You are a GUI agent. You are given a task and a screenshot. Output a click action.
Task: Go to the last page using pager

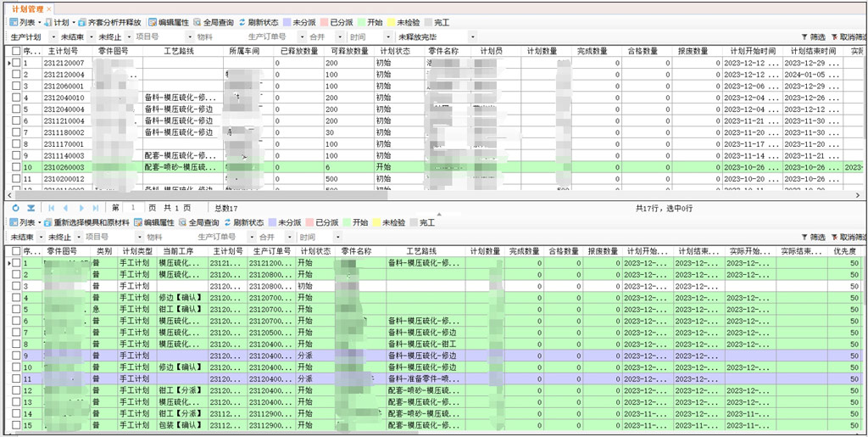[97, 208]
